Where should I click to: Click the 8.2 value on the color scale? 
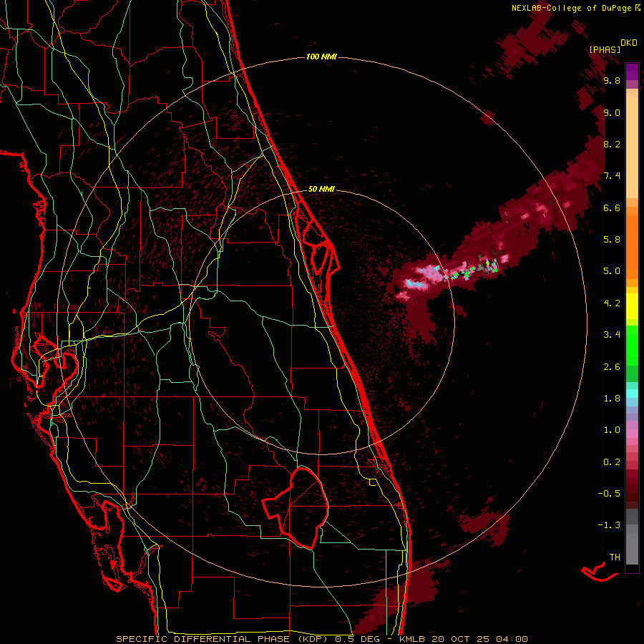[612, 144]
